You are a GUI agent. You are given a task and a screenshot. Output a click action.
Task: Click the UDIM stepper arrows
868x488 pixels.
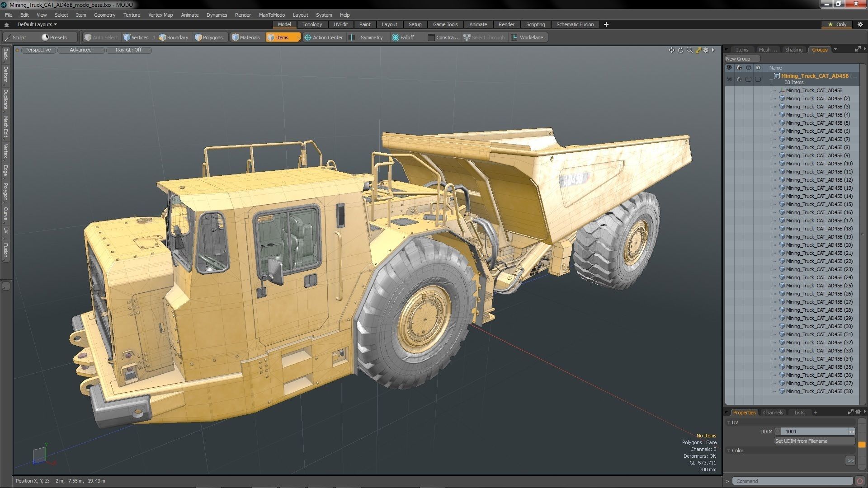pyautogui.click(x=852, y=432)
